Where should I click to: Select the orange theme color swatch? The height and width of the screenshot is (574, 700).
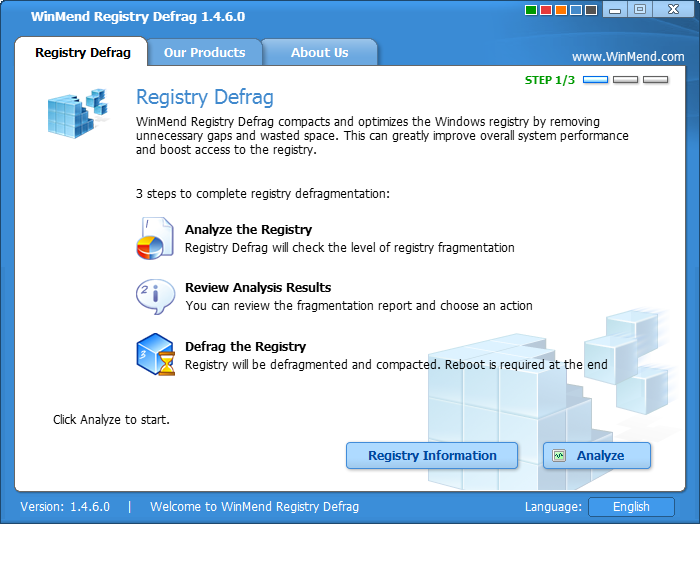point(561,10)
